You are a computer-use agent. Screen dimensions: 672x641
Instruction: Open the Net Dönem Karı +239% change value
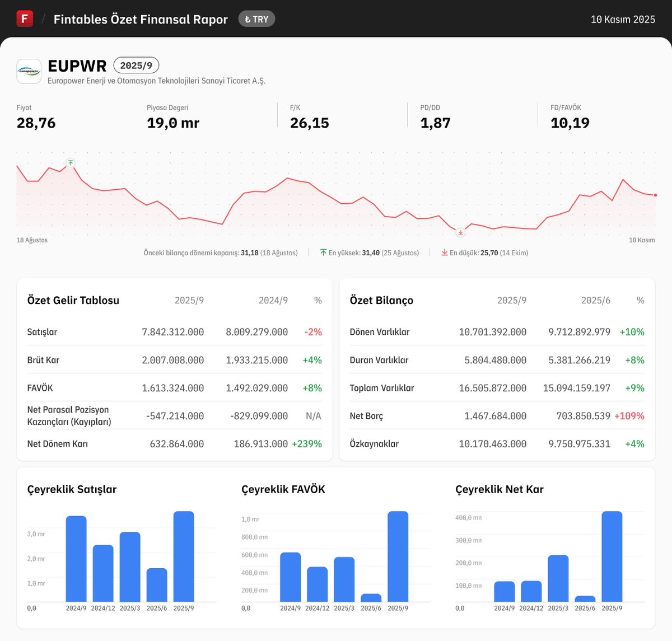pyautogui.click(x=307, y=443)
